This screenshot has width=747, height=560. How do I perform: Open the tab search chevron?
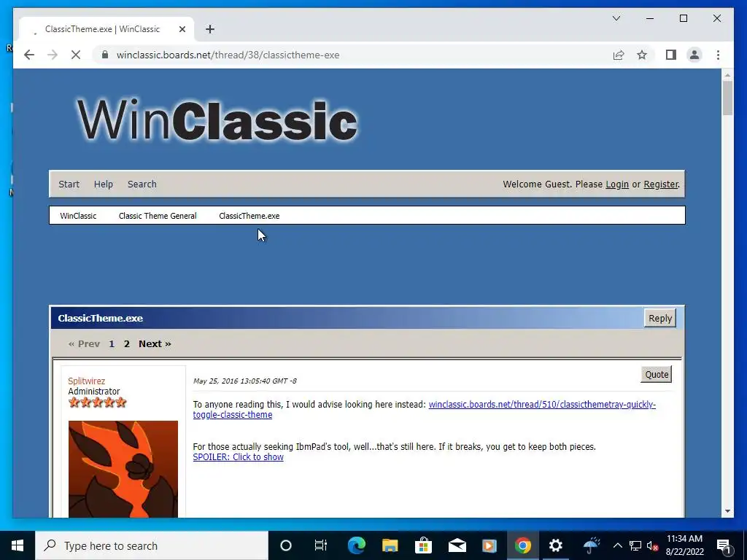tap(616, 18)
